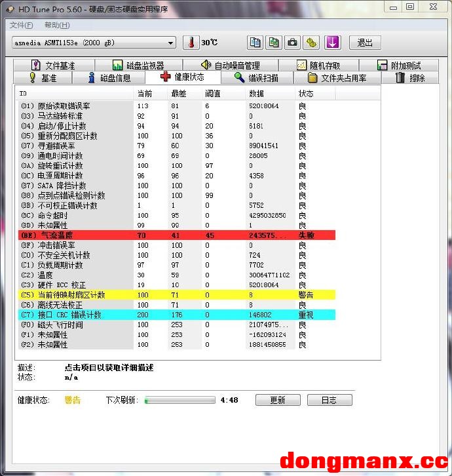The height and width of the screenshot is (476, 452).
Task: Click the next refresh progress bar
Action: pyautogui.click(x=179, y=400)
